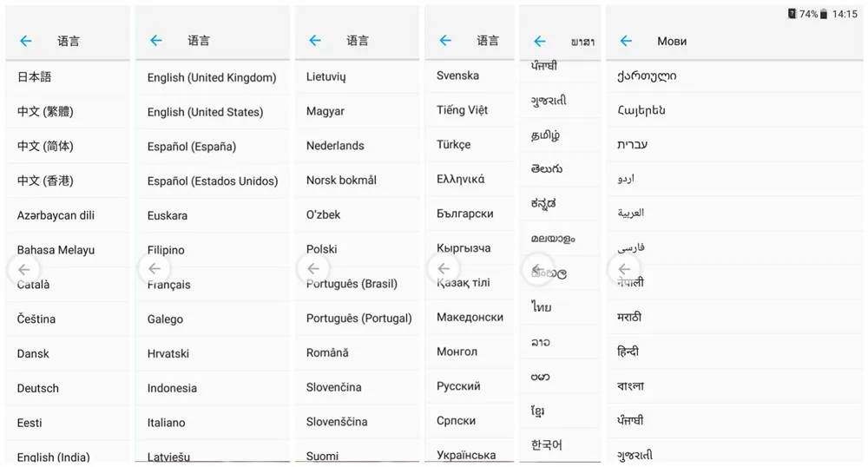Choose Deutsch language entry

68,388
